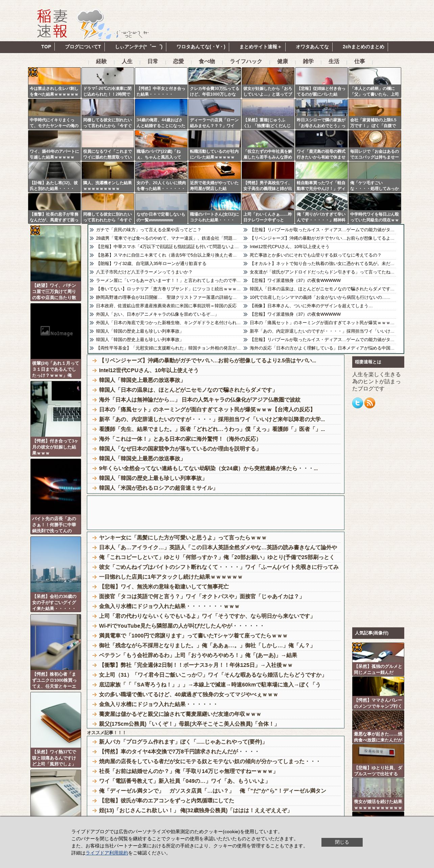Open popular article 【呆然】孤独のグルメと
The width and height of the screenshot is (434, 868).
pos(378,659)
